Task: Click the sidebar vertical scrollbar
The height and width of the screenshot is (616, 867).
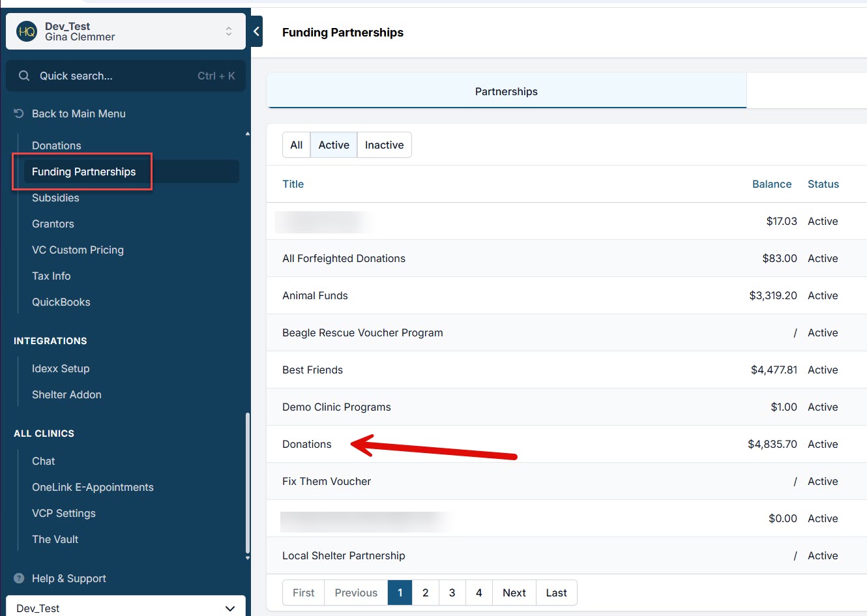Action: (x=247, y=482)
